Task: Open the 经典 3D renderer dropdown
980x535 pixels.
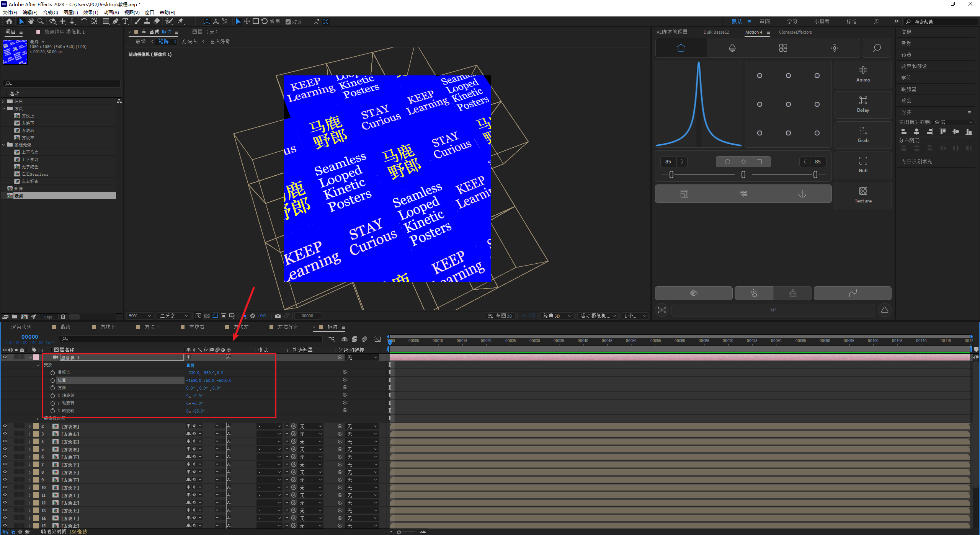Action: pyautogui.click(x=557, y=316)
